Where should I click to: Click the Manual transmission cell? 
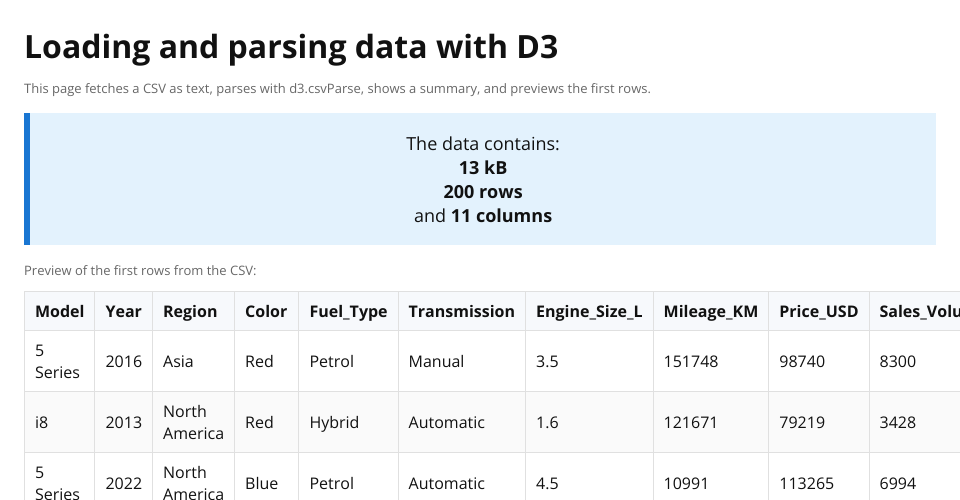click(x=436, y=361)
